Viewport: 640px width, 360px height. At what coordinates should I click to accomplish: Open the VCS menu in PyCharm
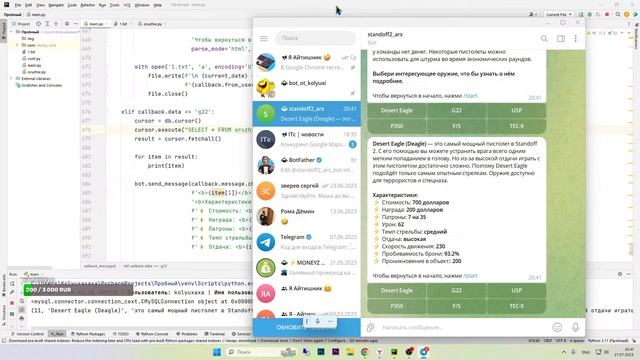point(127,5)
